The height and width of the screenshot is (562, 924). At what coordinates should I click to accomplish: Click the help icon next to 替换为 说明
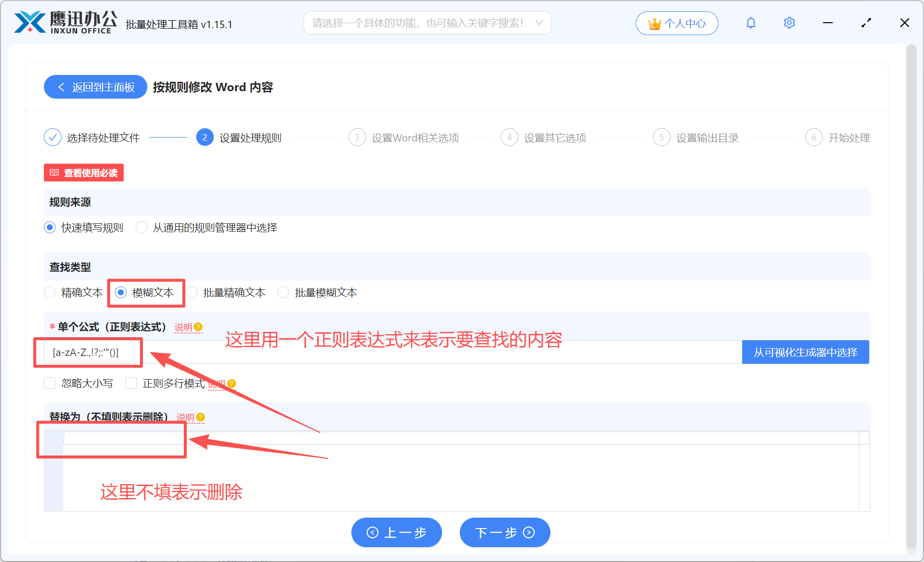201,417
